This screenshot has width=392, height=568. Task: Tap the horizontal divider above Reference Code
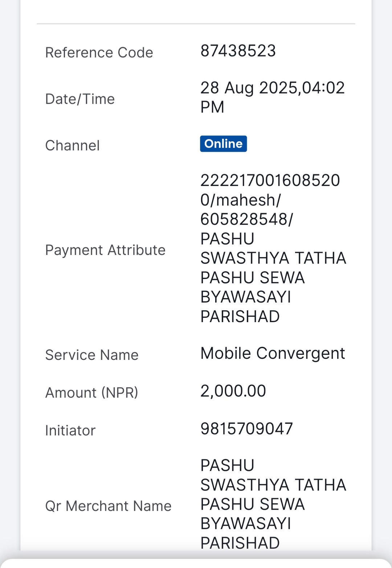(x=196, y=24)
